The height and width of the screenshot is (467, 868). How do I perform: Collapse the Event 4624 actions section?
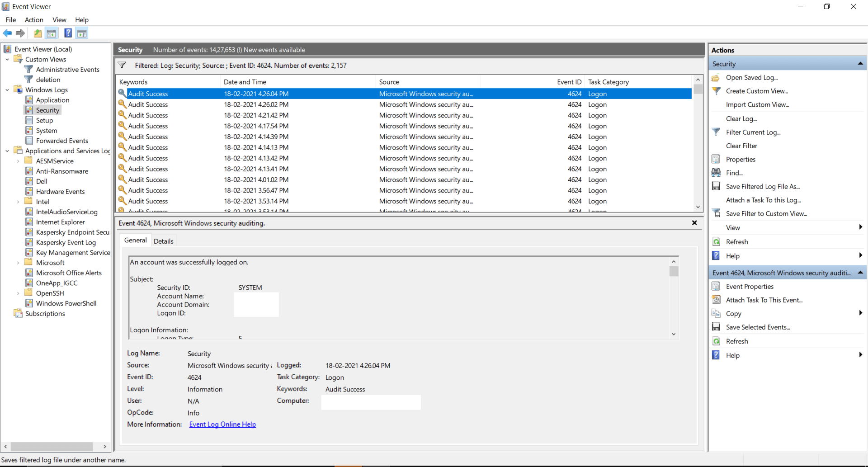coord(860,273)
